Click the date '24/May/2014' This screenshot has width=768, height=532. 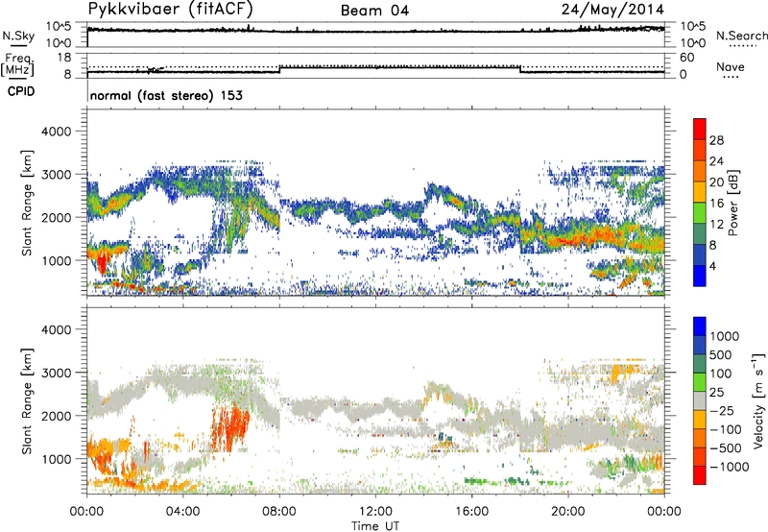click(612, 10)
